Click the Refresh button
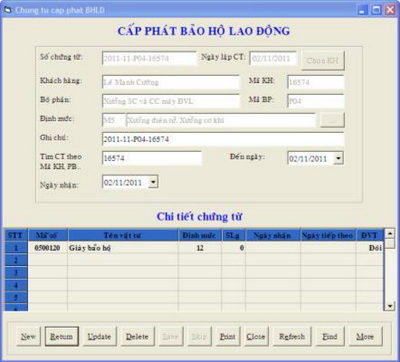This screenshot has height=362, width=400. click(292, 336)
